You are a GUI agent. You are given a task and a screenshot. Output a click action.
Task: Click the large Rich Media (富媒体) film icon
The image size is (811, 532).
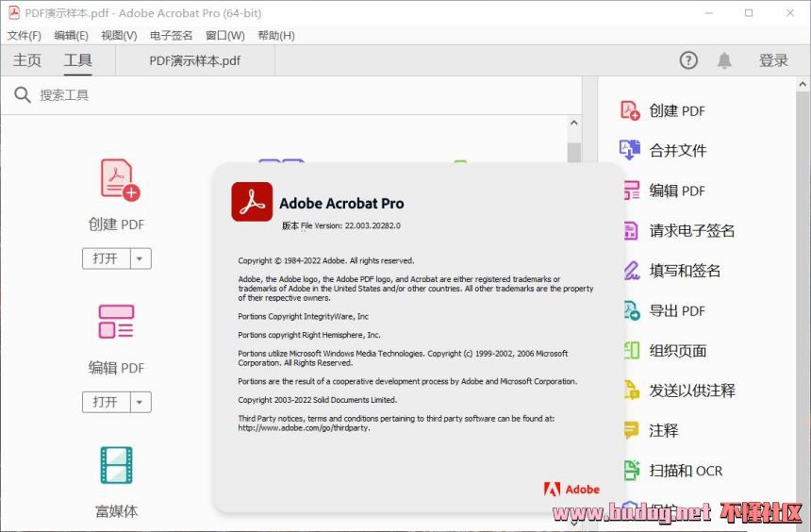(116, 465)
